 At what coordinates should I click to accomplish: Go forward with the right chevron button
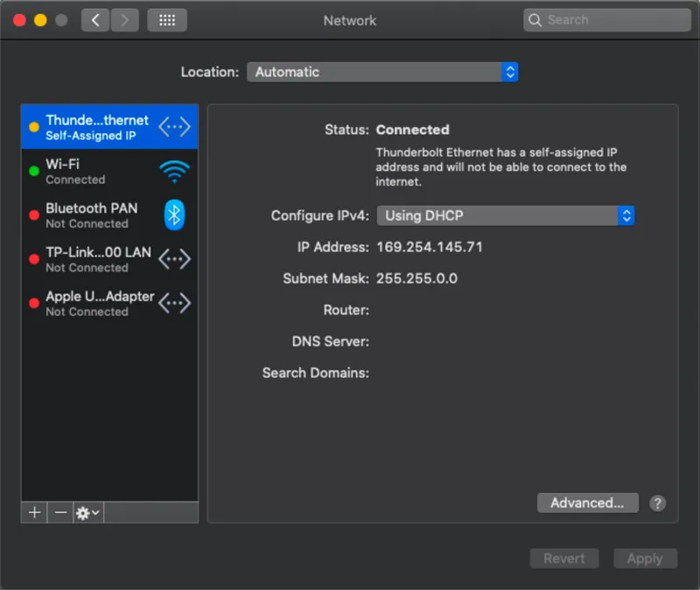tap(124, 20)
